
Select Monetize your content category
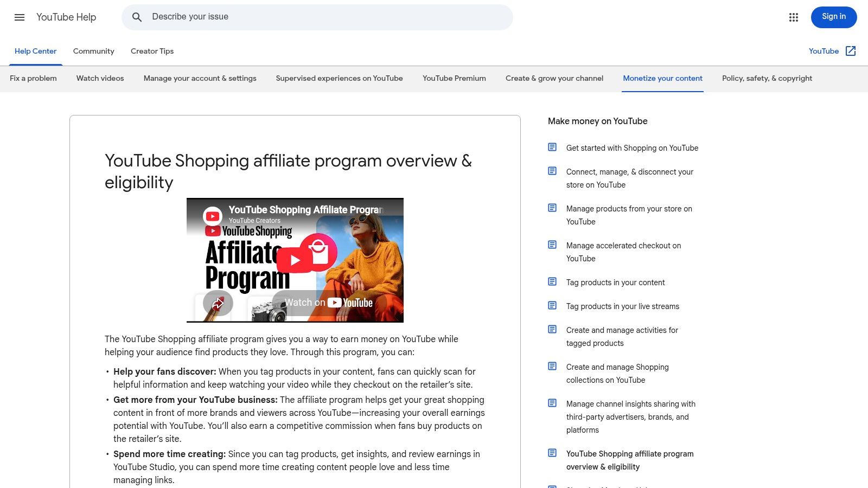pyautogui.click(x=662, y=78)
